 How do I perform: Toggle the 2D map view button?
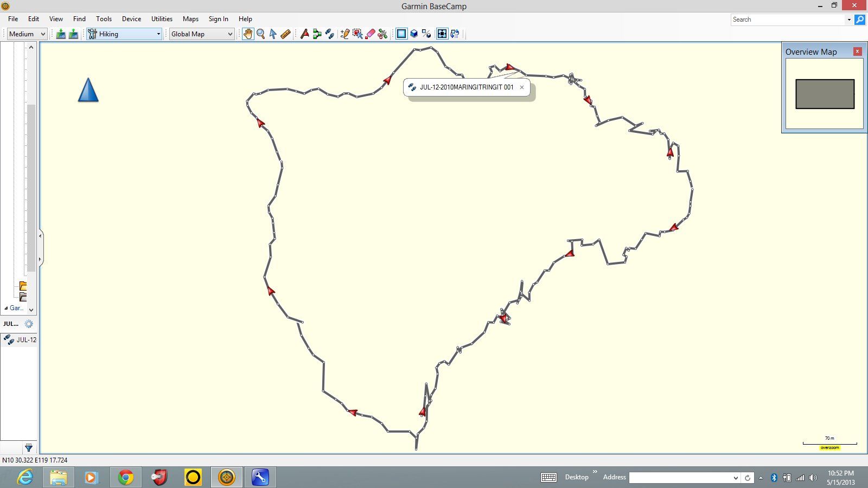pos(401,34)
